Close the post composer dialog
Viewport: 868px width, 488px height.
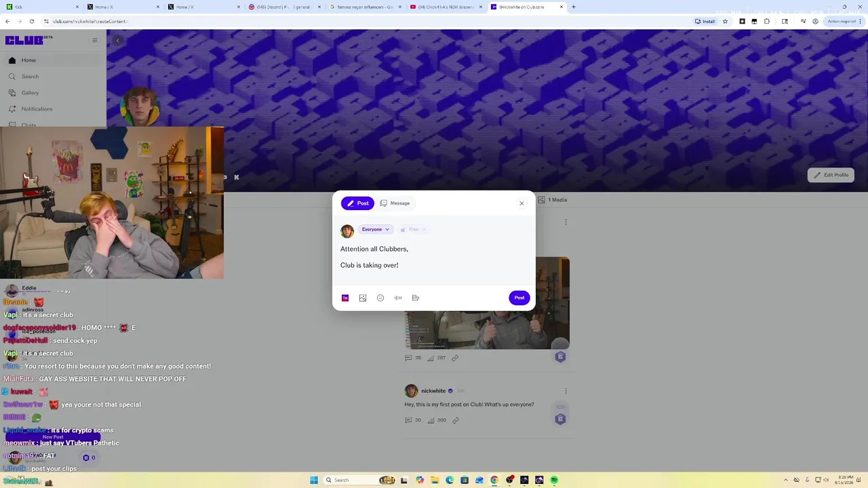pos(521,203)
